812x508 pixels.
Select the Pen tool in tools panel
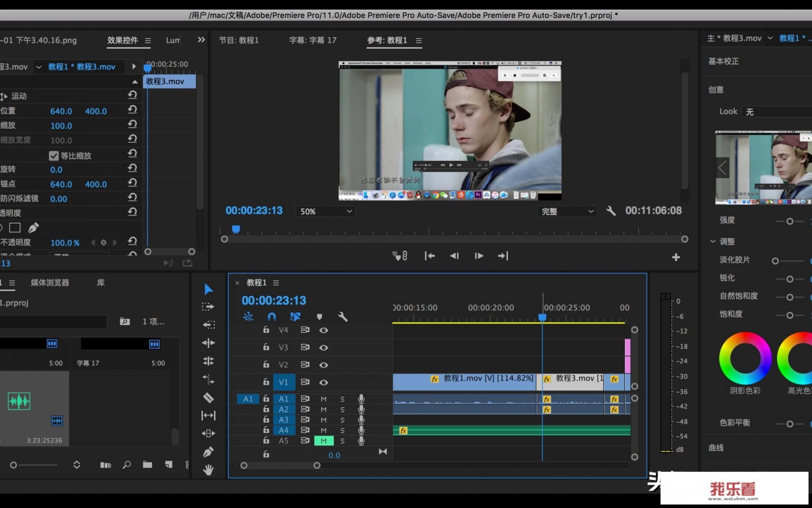click(x=208, y=452)
